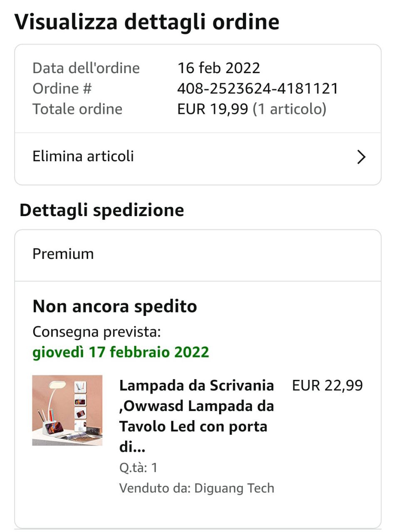This screenshot has height=532, width=395.
Task: Click the Ordine # label
Action: [62, 89]
